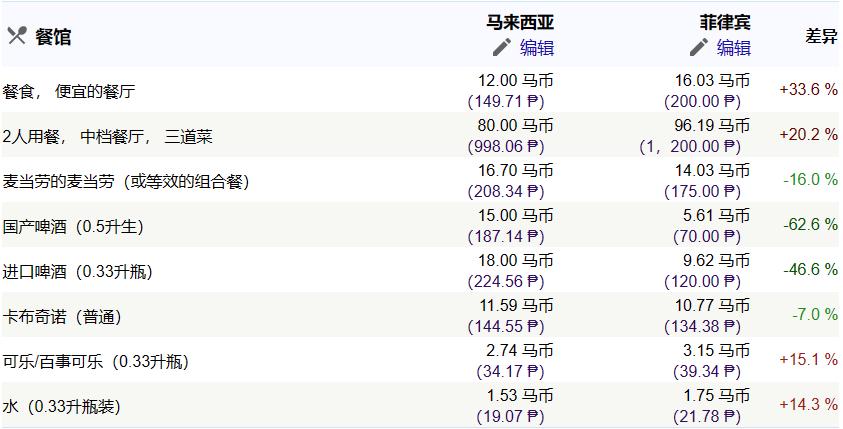Click Philippines price 14.03 马币
Image resolution: width=843 pixels, height=429 pixels.
coord(713,171)
